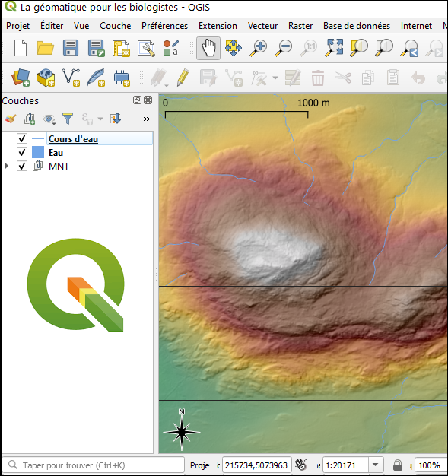Open the map scale dropdown arrow
This screenshot has width=448, height=476.
[375, 465]
